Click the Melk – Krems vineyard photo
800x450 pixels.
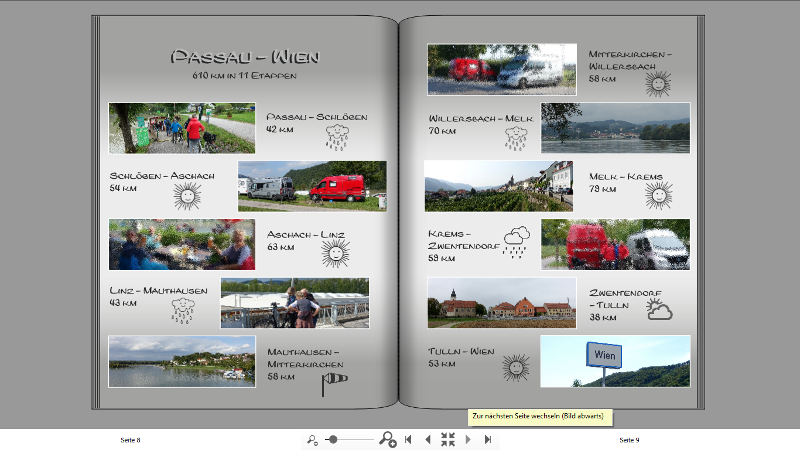pos(498,186)
